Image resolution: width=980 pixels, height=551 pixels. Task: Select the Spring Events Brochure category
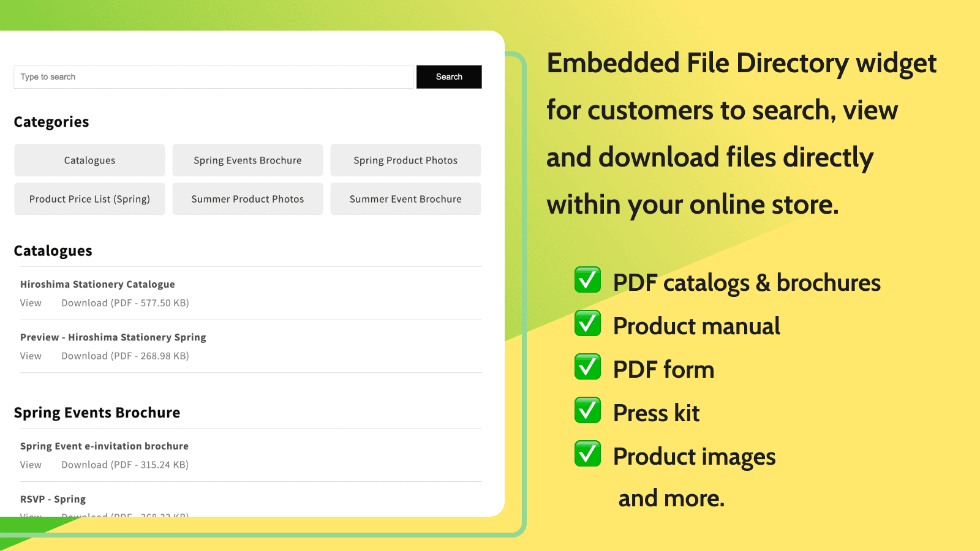point(247,160)
